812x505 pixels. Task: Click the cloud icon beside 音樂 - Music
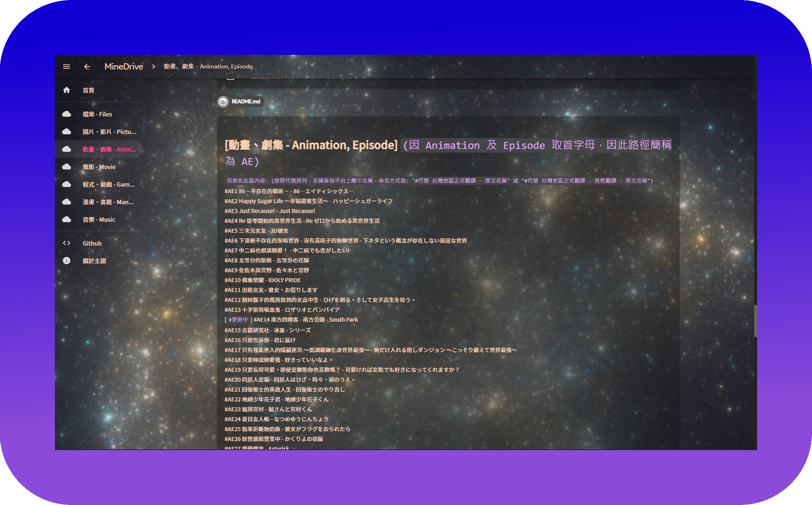pos(67,220)
